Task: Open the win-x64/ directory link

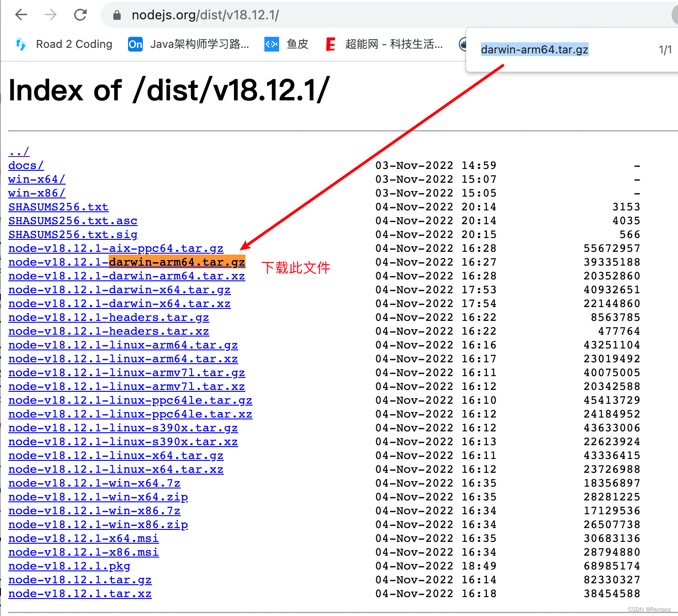Action: (37, 179)
